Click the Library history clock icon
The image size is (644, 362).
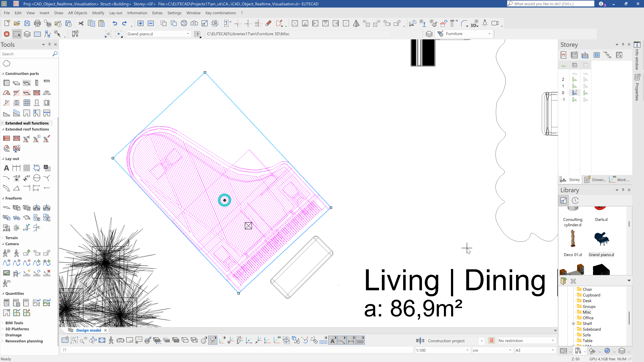click(575, 200)
